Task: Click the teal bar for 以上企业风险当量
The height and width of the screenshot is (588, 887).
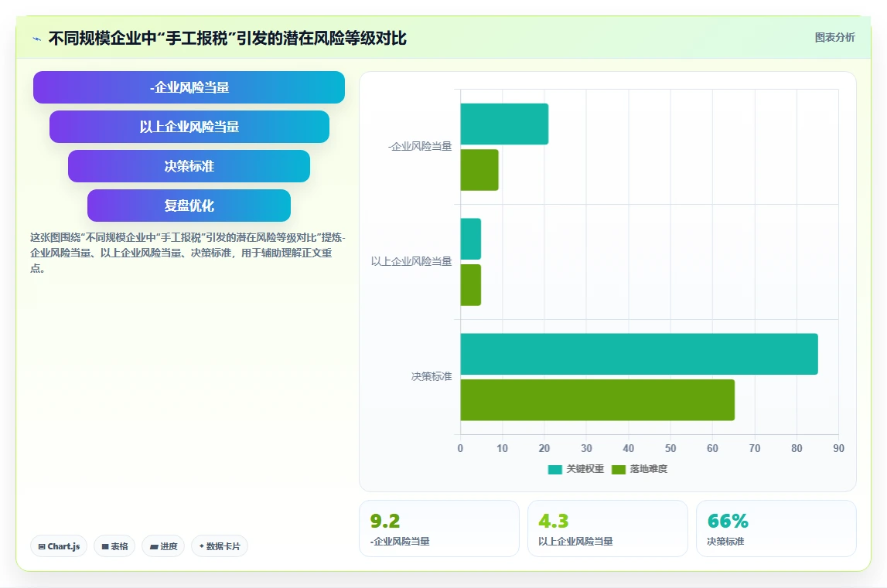Action: (x=471, y=240)
